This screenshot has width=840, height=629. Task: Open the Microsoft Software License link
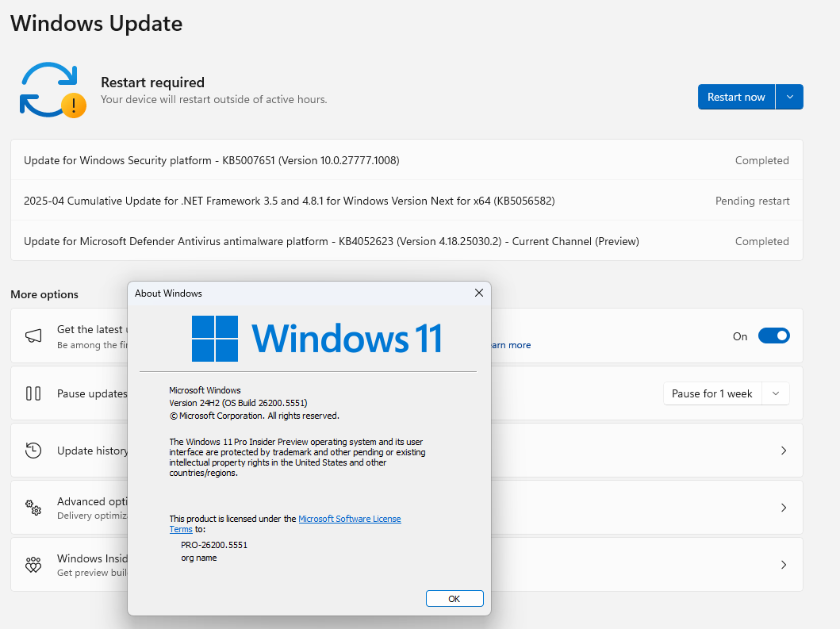pyautogui.click(x=349, y=519)
